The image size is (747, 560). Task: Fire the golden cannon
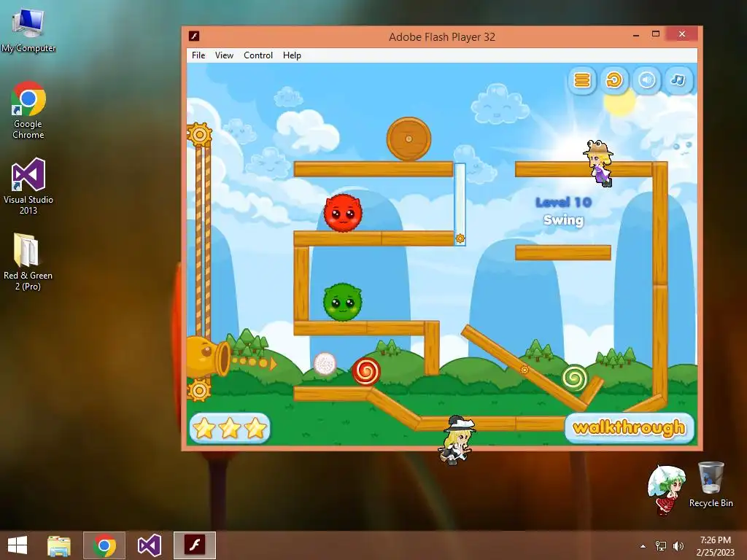(x=209, y=356)
